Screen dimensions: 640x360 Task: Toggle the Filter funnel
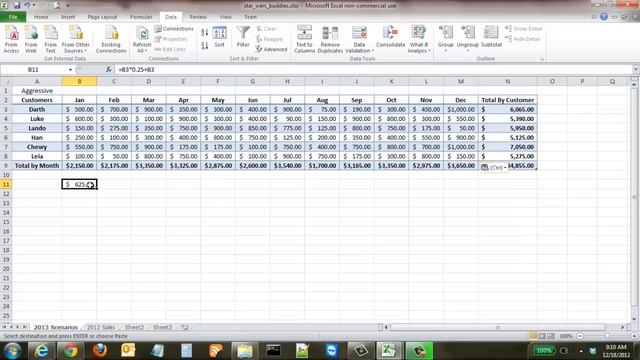[243, 37]
